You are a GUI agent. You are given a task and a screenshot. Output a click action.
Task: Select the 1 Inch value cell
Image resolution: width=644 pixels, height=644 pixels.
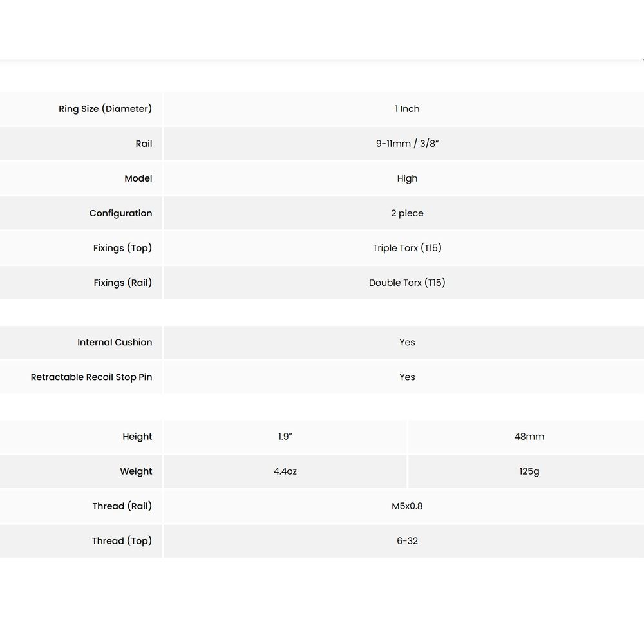(407, 109)
